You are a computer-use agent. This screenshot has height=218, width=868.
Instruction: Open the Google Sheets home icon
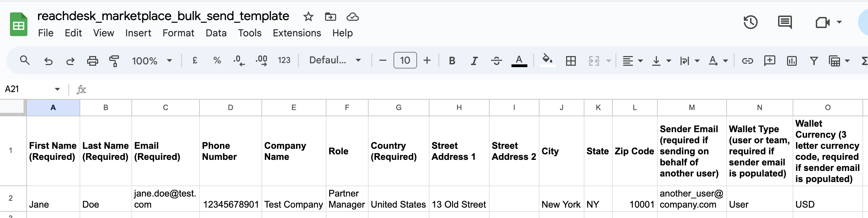[x=19, y=24]
